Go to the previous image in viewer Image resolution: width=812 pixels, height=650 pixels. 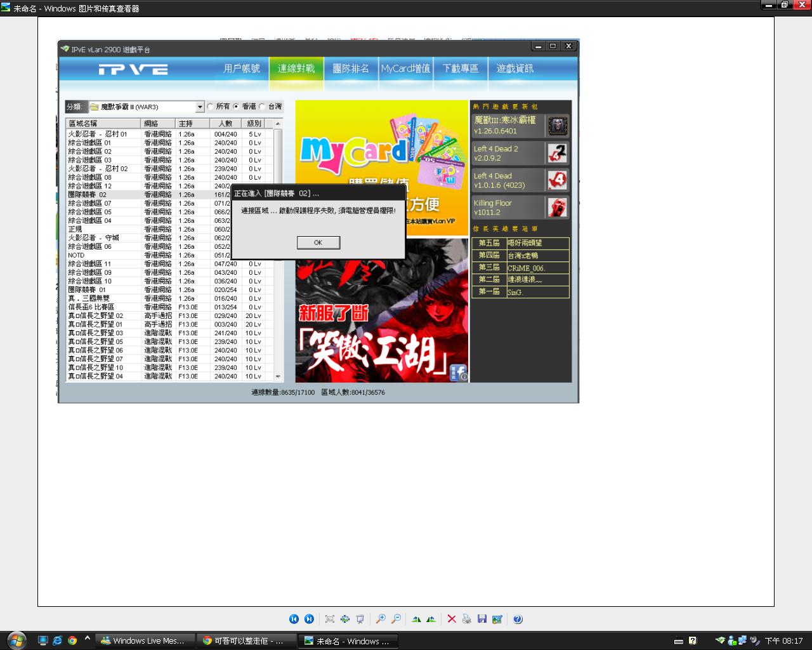coord(294,619)
